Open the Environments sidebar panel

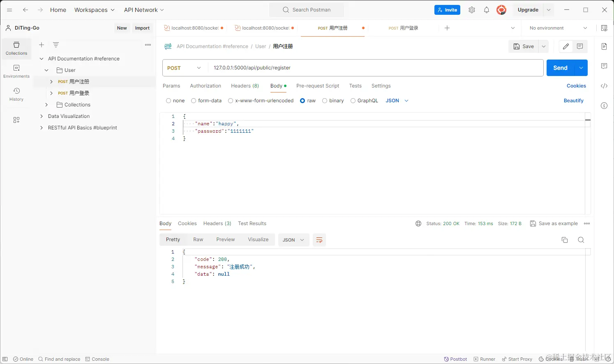[16, 71]
